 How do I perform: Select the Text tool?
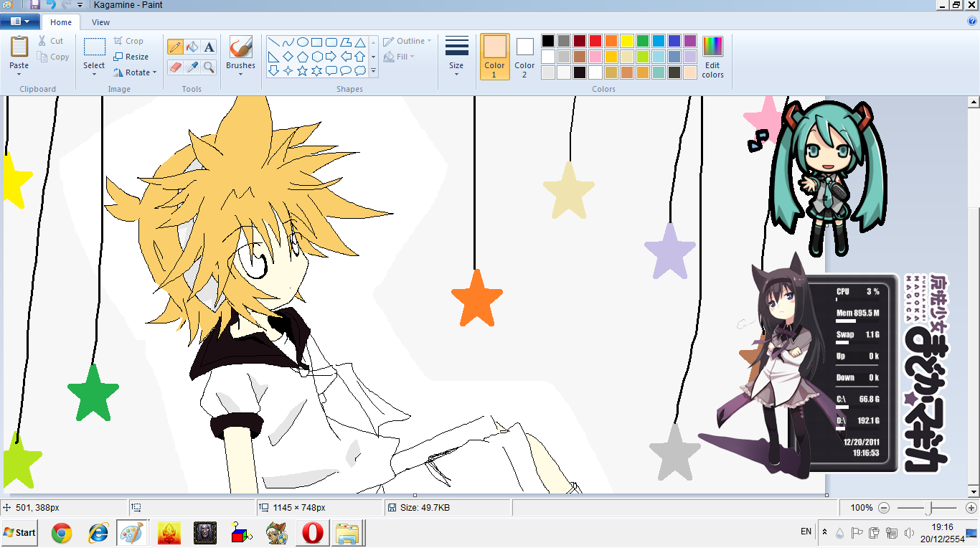click(x=209, y=47)
